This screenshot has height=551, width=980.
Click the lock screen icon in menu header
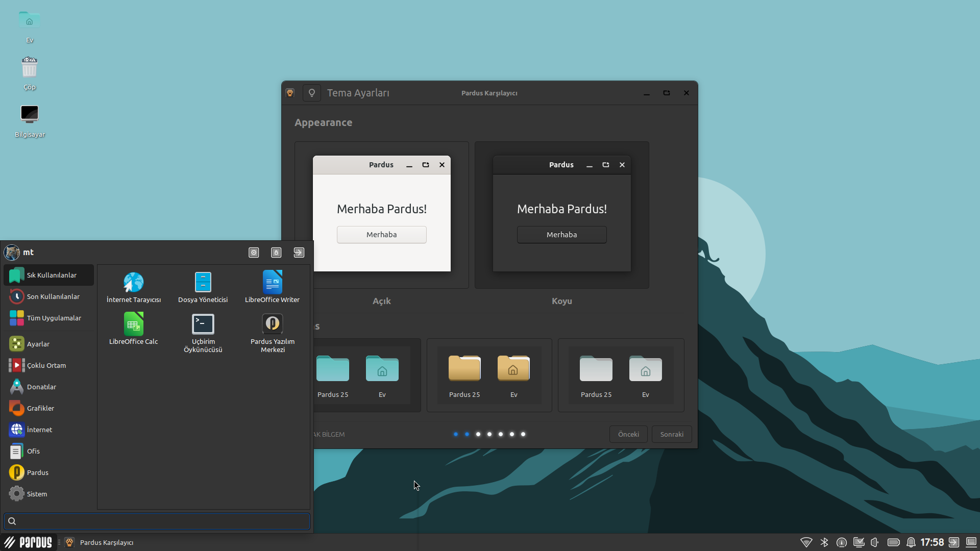276,253
